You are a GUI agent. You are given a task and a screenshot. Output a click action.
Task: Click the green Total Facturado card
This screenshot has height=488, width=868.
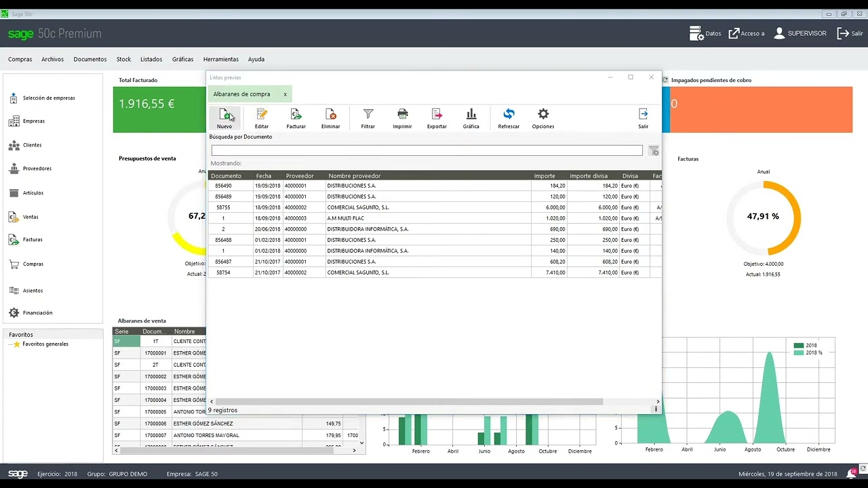click(x=159, y=109)
